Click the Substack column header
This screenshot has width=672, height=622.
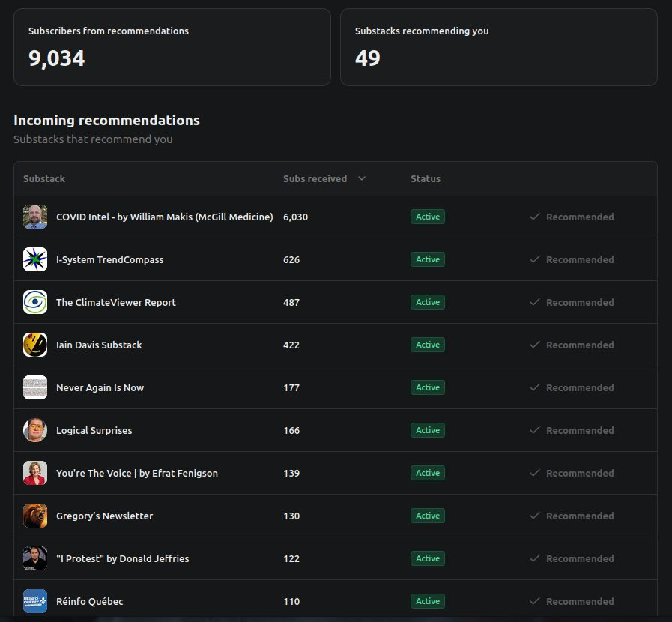pyautogui.click(x=44, y=178)
